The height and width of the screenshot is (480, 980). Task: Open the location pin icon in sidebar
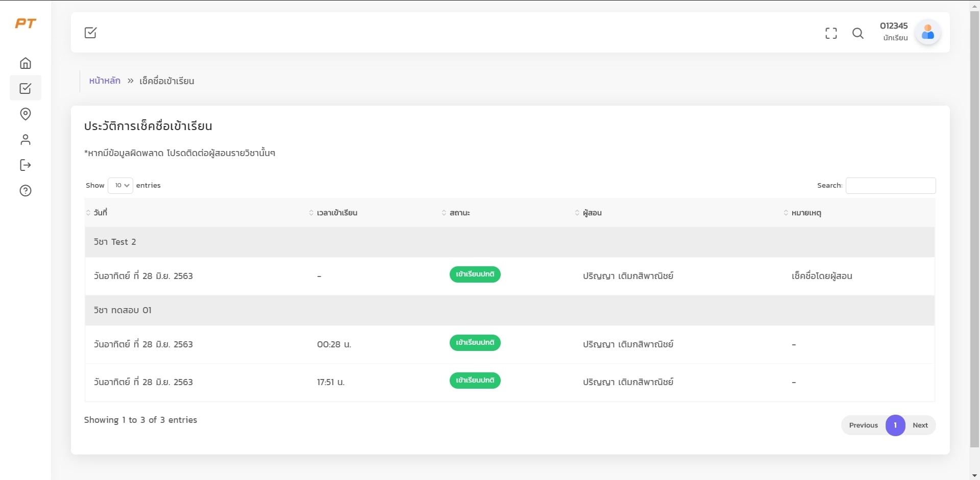click(26, 114)
